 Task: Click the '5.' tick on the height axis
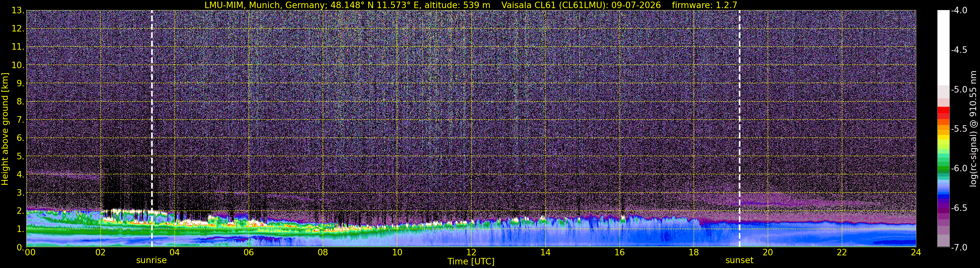(x=20, y=156)
